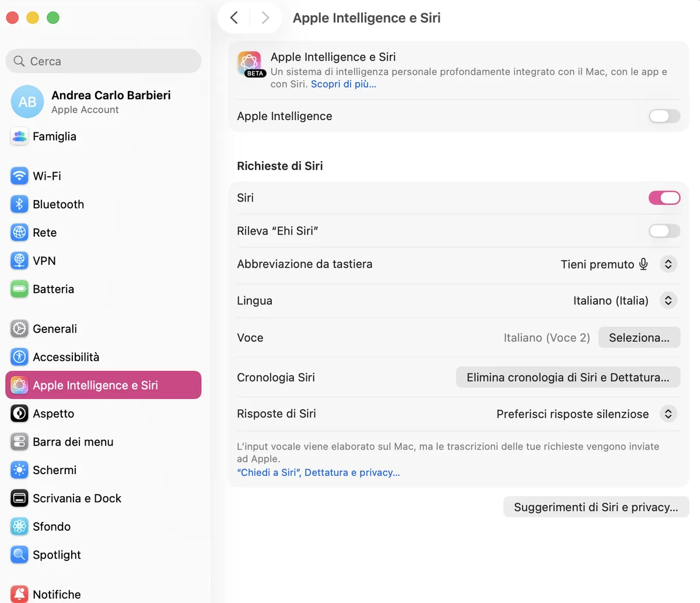This screenshot has width=700, height=603.
Task: Click the "Tieni premuto" value text
Action: click(597, 264)
